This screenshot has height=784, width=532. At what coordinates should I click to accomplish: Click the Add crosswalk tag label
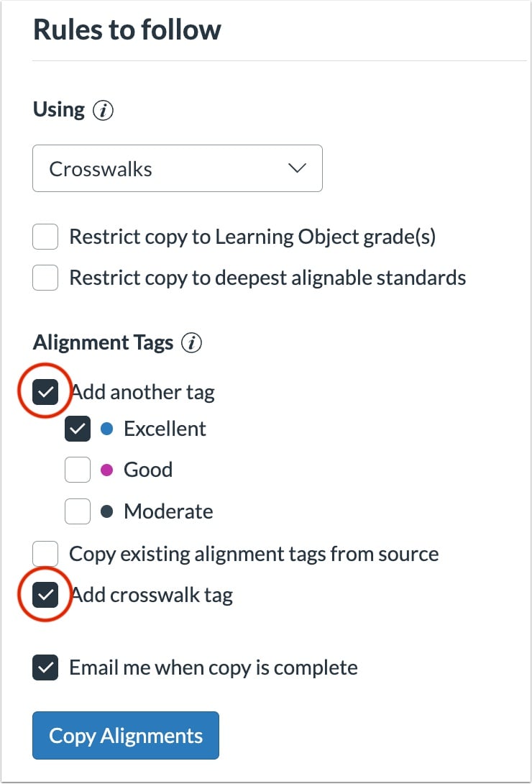coord(152,596)
